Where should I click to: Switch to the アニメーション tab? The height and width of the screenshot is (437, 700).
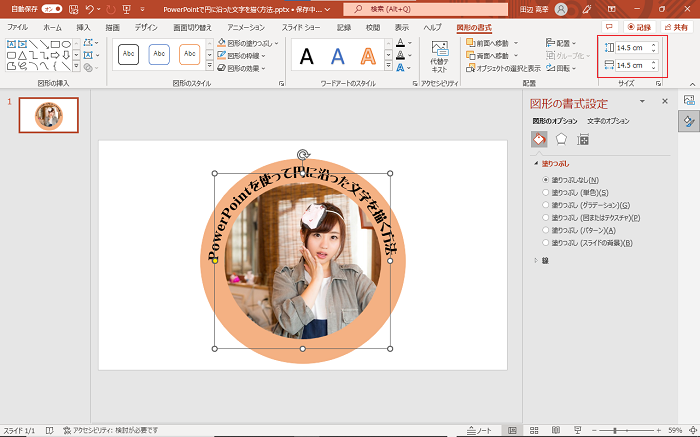[246, 27]
